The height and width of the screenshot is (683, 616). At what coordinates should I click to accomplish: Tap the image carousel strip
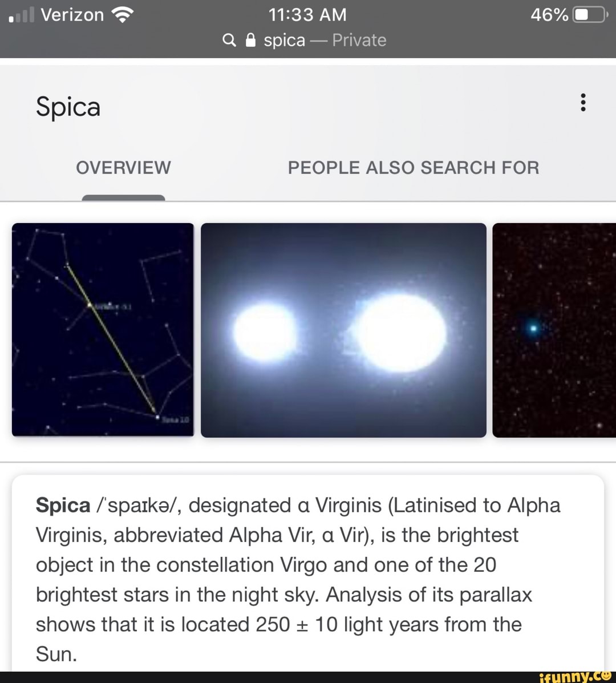(x=308, y=330)
